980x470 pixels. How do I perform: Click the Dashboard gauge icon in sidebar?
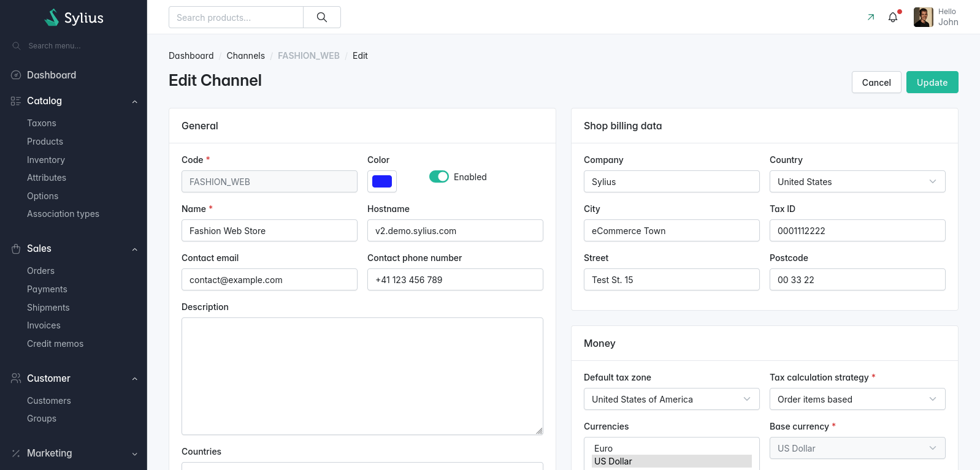tap(16, 75)
